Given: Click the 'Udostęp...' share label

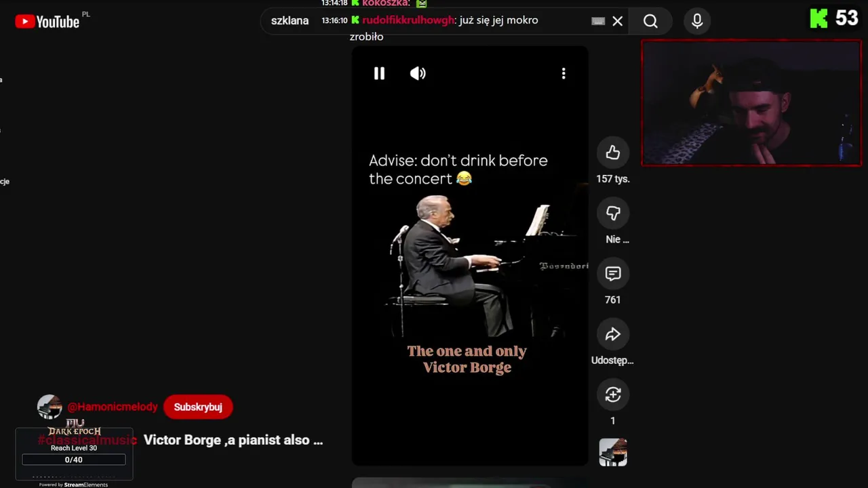Looking at the screenshot, I should point(612,360).
